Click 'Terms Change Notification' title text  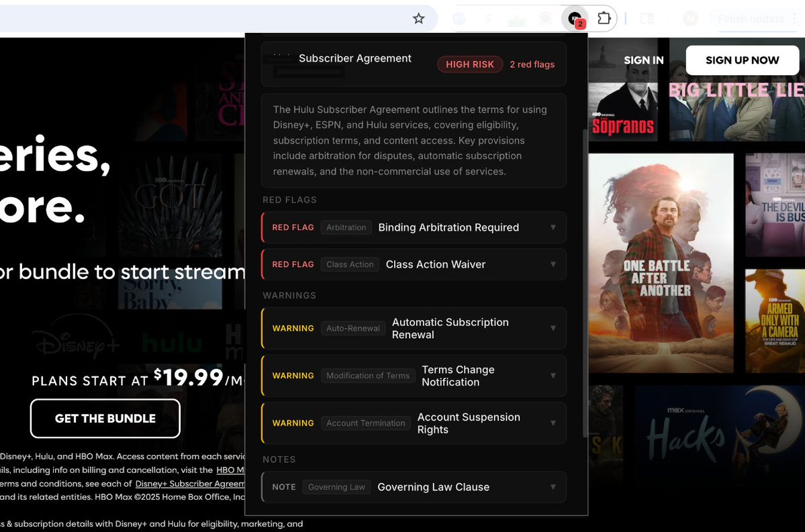[458, 376]
